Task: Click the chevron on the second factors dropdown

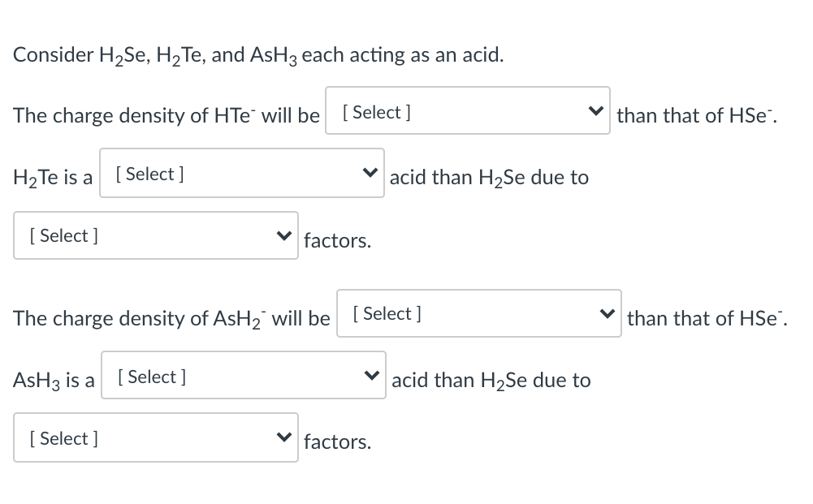Action: coord(284,437)
